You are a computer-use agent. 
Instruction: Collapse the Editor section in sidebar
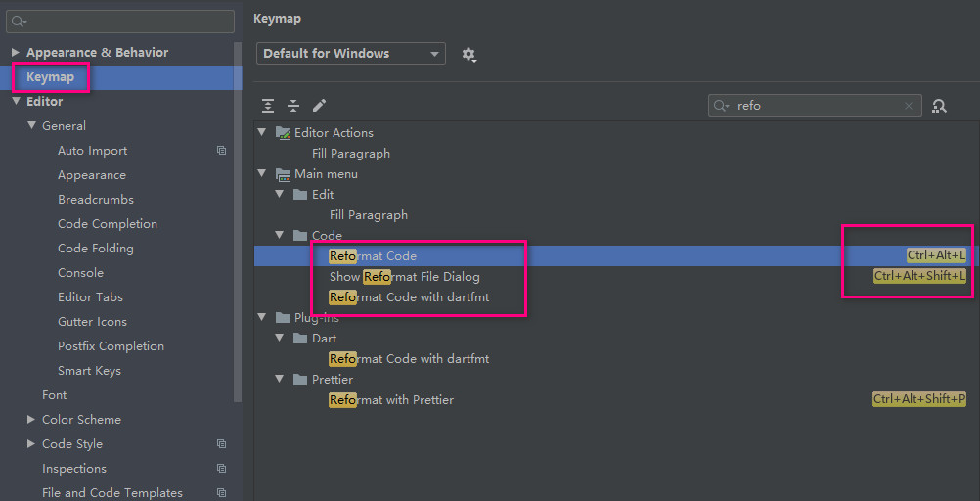pyautogui.click(x=16, y=102)
